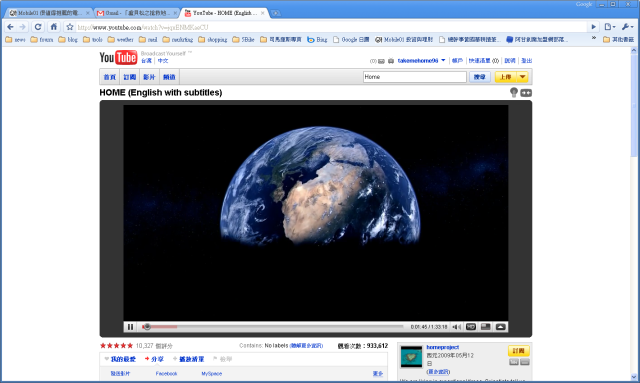Open the weather bookmarks folder
640x383 pixels.
coord(120,40)
